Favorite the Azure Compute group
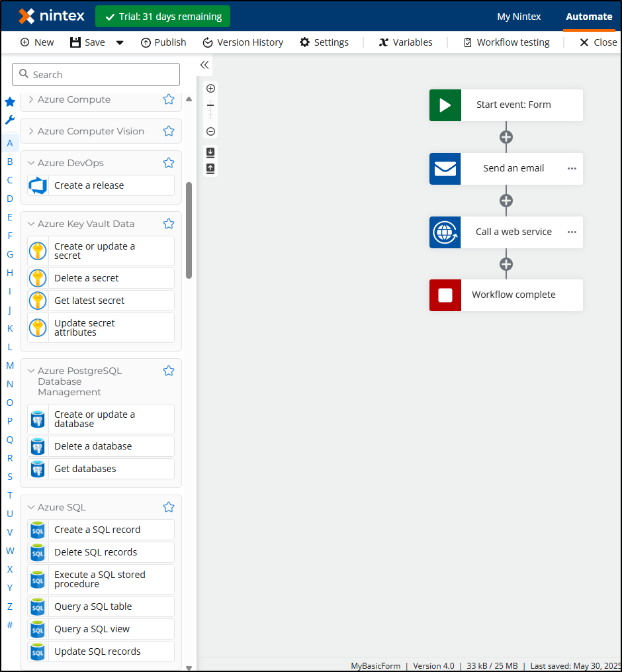This screenshot has width=622, height=672. [x=169, y=99]
